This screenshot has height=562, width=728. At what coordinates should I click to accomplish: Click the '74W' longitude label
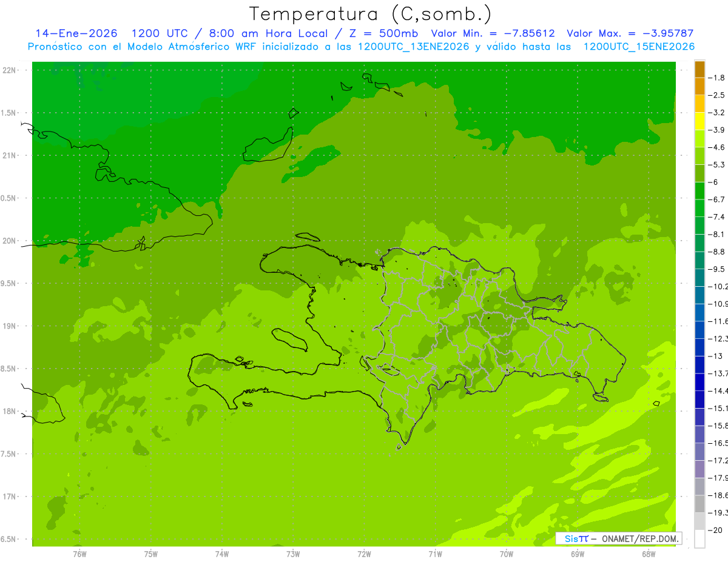click(222, 554)
